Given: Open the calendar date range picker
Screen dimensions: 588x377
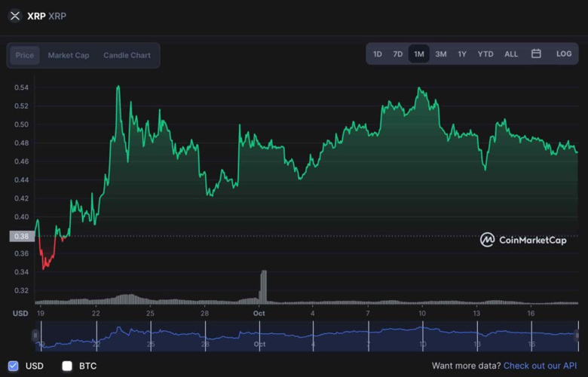Looking at the screenshot, I should click(x=536, y=54).
